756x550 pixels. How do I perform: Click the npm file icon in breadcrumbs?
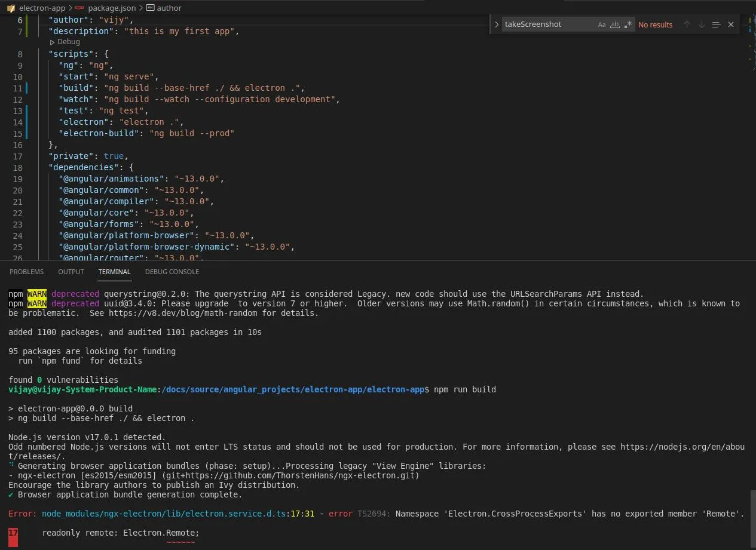(79, 8)
